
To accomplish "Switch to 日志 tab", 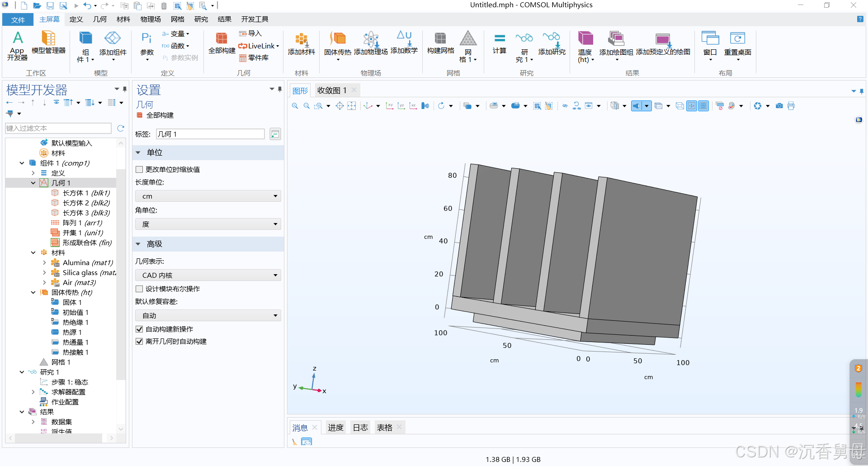I will coord(360,428).
